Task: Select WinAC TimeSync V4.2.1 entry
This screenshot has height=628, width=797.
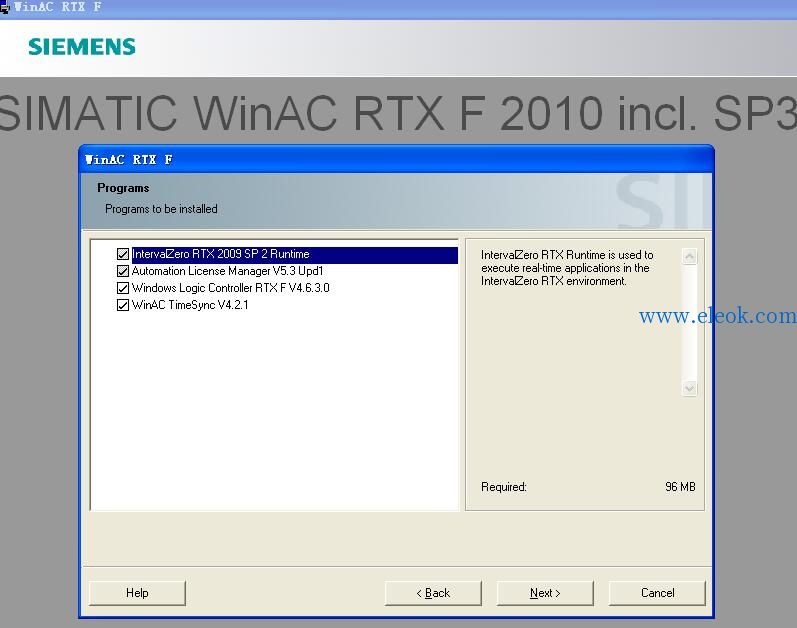Action: click(190, 305)
